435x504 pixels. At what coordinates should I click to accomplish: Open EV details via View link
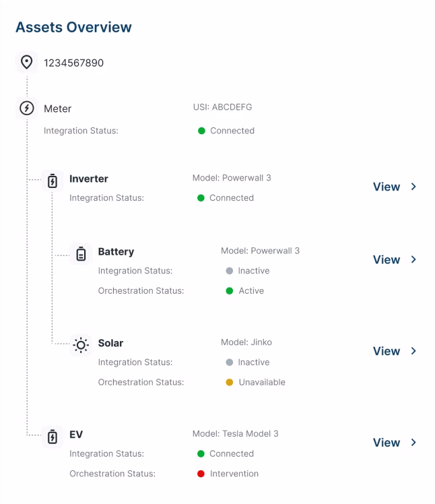[x=387, y=443]
